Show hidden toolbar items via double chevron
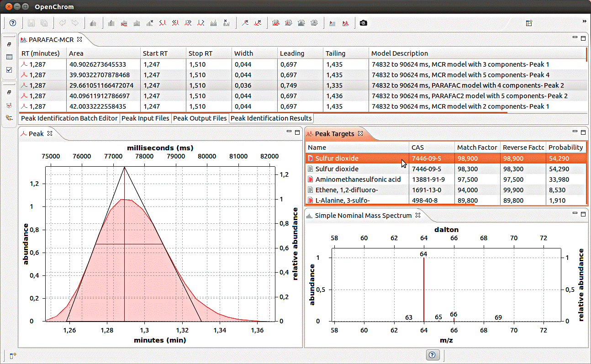The height and width of the screenshot is (364, 591). pos(585,21)
